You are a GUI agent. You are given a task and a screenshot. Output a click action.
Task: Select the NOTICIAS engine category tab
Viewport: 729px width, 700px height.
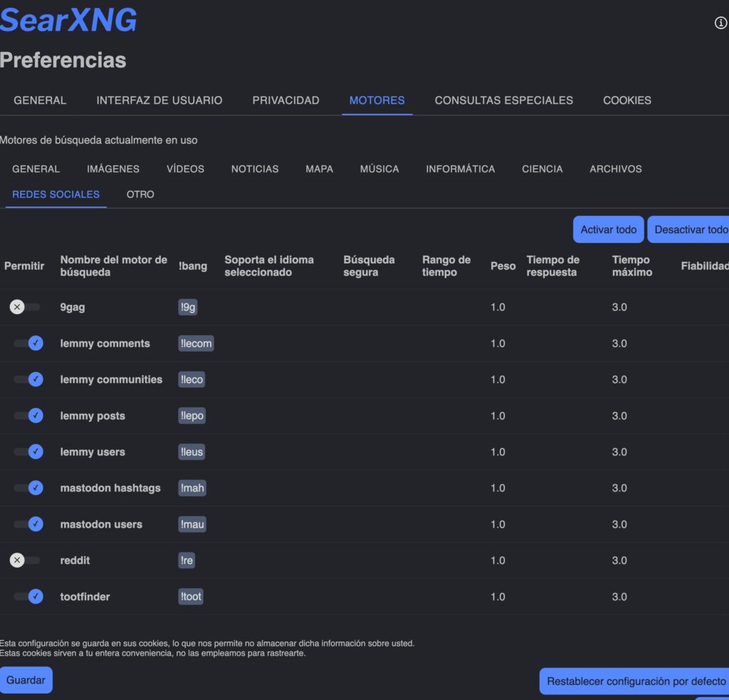254,169
